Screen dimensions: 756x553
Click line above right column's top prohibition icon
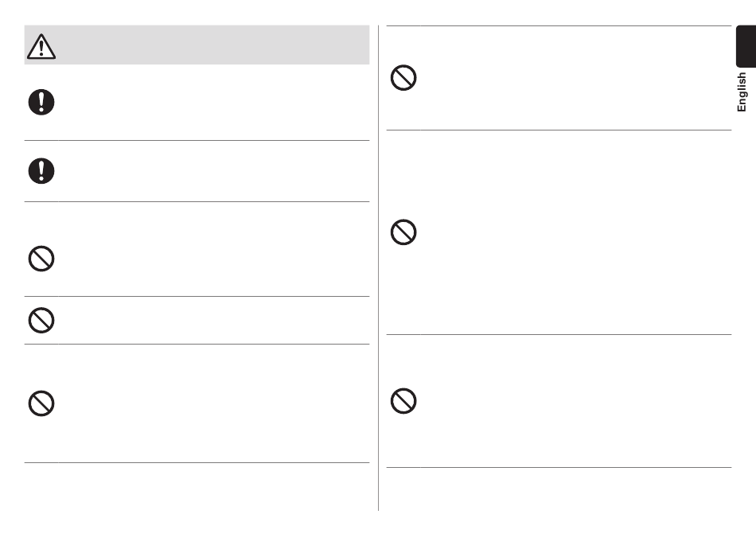(x=559, y=25)
